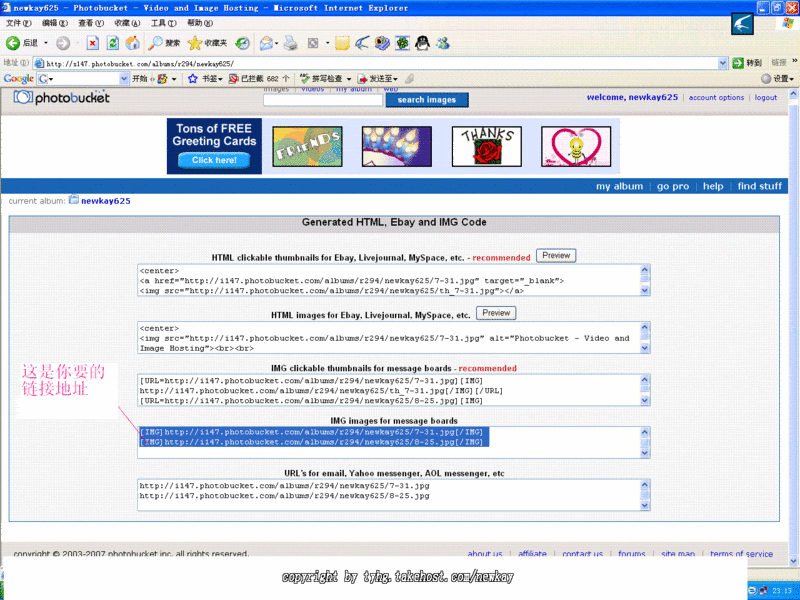Expand the 开始 search options dropdown arrow
Screen dimensions: 800x600
[x=174, y=79]
